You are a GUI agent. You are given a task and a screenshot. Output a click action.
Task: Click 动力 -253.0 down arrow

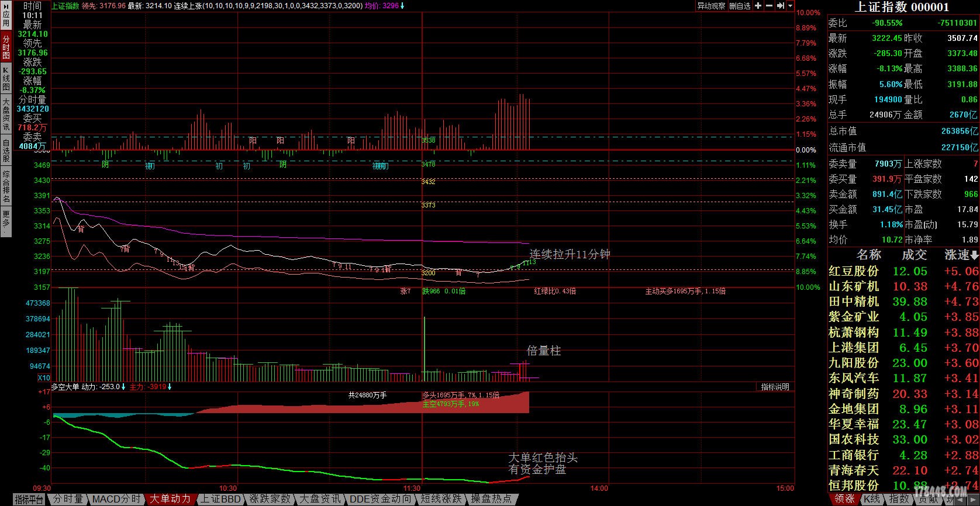[123, 387]
